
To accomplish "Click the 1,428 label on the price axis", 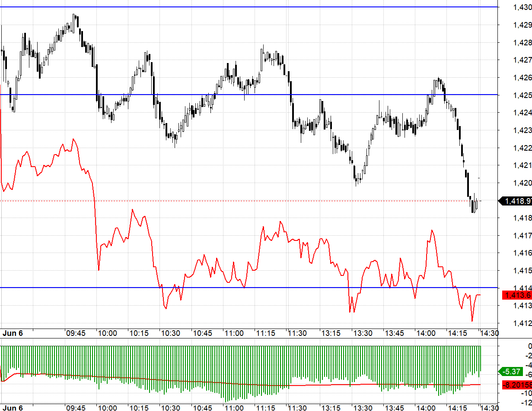I will pos(522,42).
